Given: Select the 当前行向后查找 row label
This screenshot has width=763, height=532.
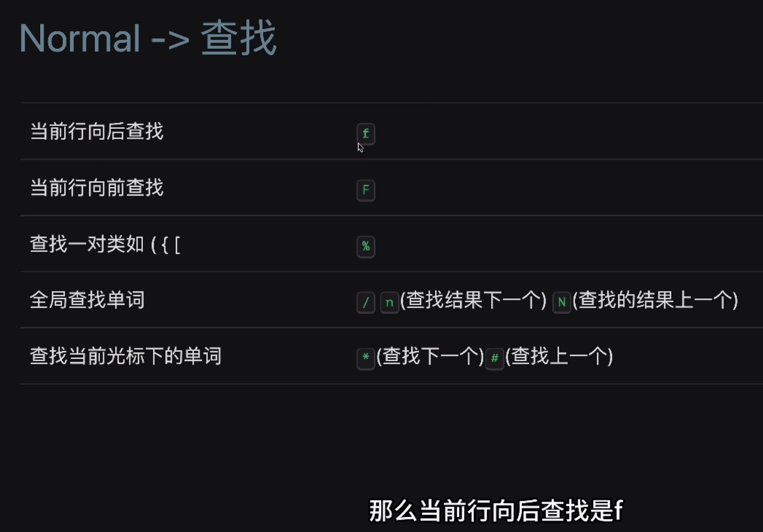Looking at the screenshot, I should (x=97, y=131).
